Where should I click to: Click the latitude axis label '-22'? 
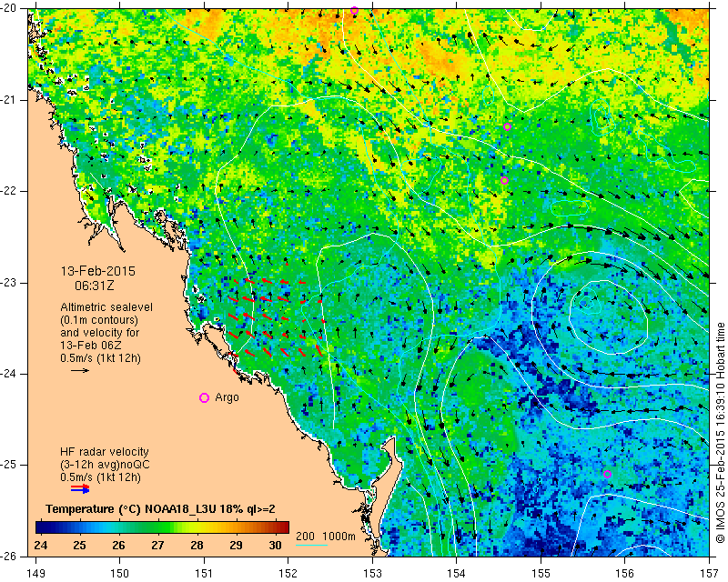[8, 191]
